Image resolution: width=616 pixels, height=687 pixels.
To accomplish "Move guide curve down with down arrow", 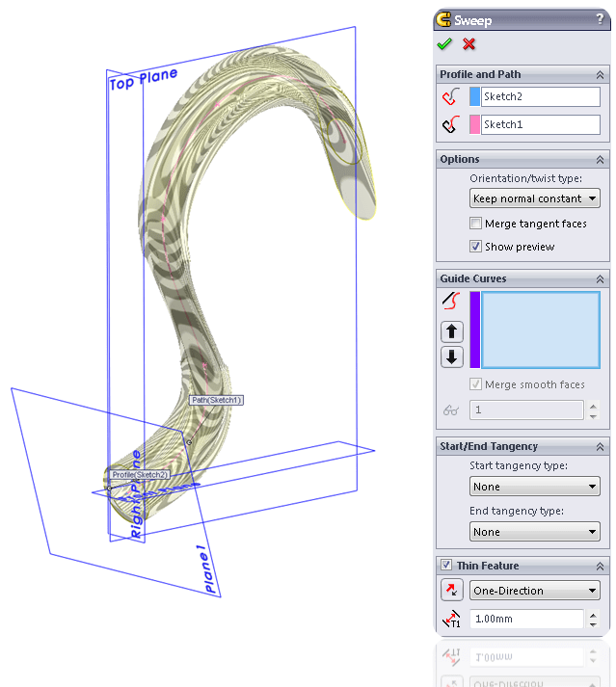I will point(451,357).
